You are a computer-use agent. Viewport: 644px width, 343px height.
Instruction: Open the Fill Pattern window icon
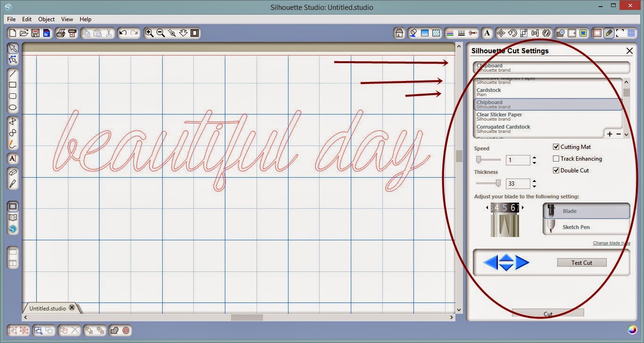436,33
